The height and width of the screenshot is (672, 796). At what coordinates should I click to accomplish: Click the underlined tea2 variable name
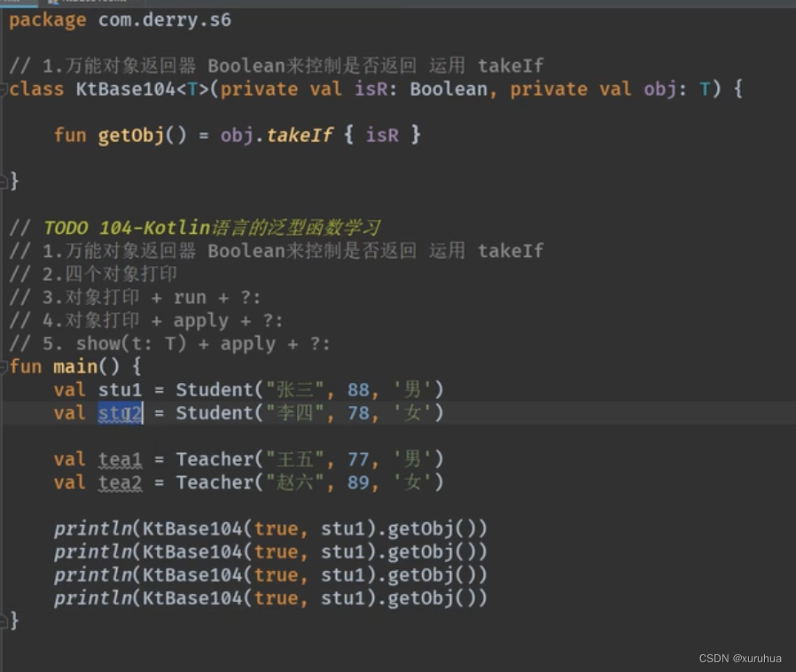coord(120,482)
